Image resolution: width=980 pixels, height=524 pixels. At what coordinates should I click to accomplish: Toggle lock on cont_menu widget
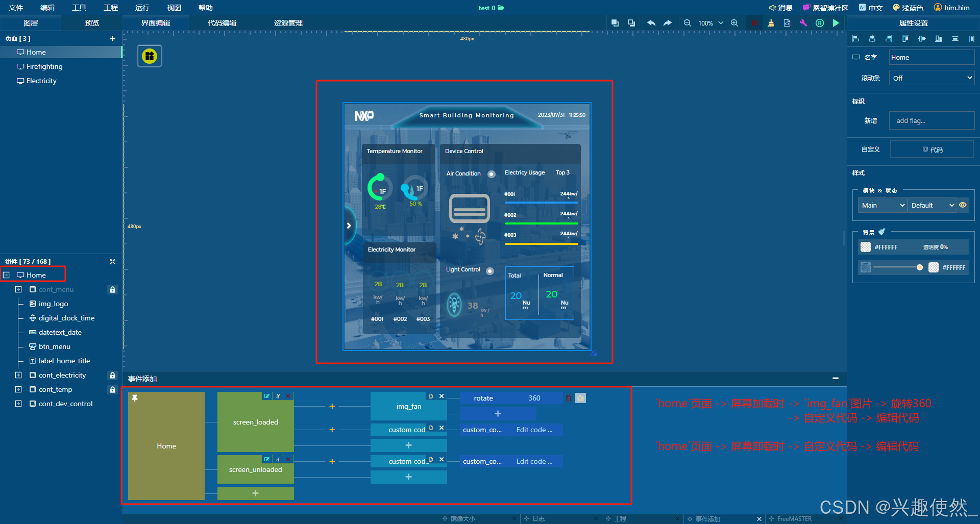click(113, 289)
